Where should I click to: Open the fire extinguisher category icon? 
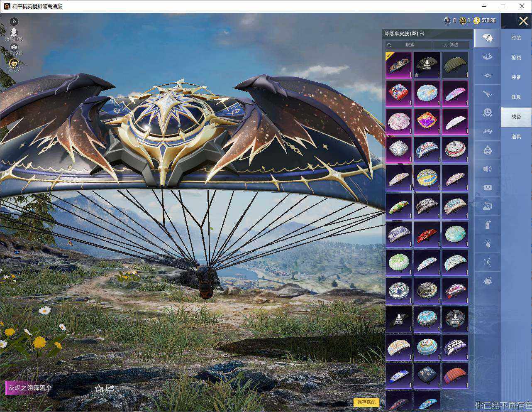tap(487, 225)
